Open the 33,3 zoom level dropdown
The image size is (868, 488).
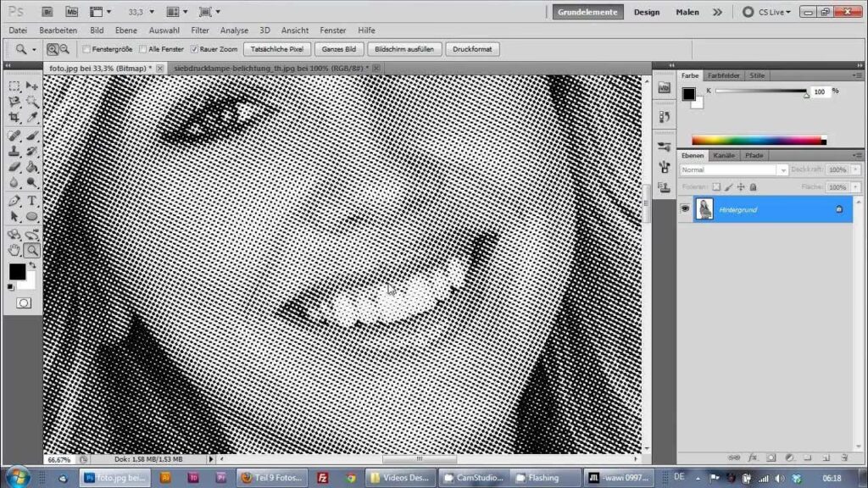pyautogui.click(x=141, y=13)
